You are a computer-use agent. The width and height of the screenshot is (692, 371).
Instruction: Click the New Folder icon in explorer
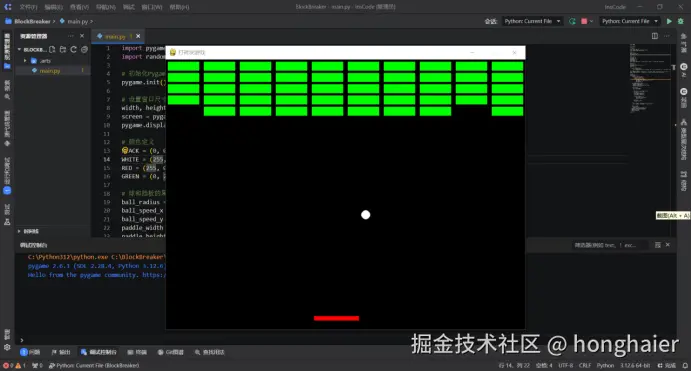[63, 49]
